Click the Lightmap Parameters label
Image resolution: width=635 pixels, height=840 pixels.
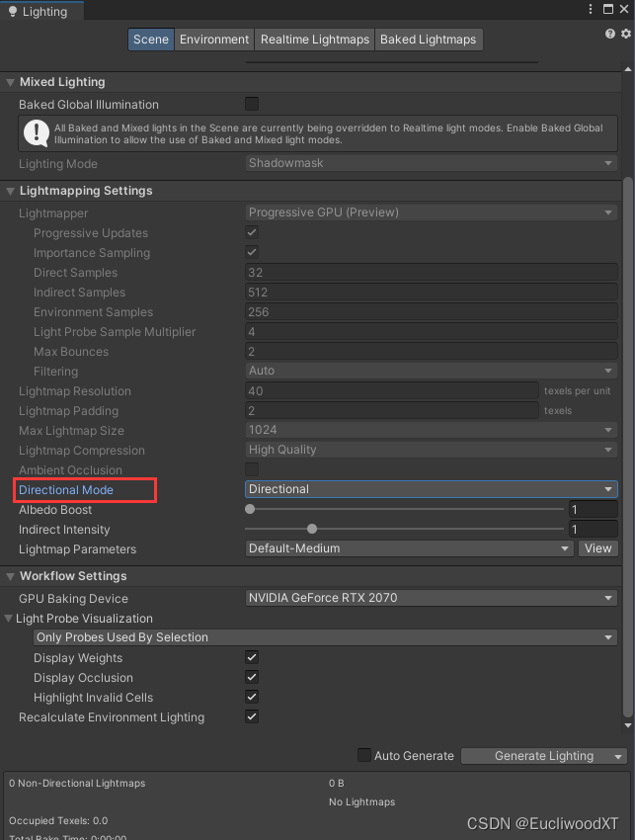78,549
